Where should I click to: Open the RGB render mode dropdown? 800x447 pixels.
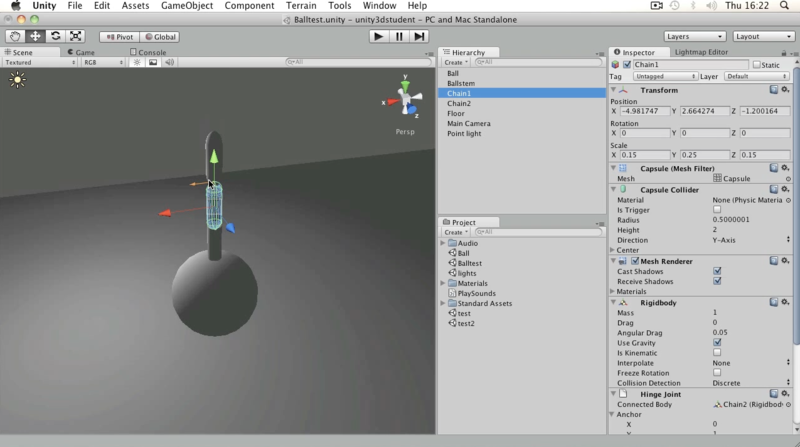(x=103, y=62)
